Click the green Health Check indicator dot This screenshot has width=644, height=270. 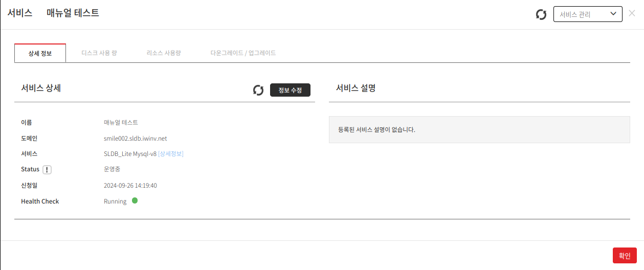[135, 200]
